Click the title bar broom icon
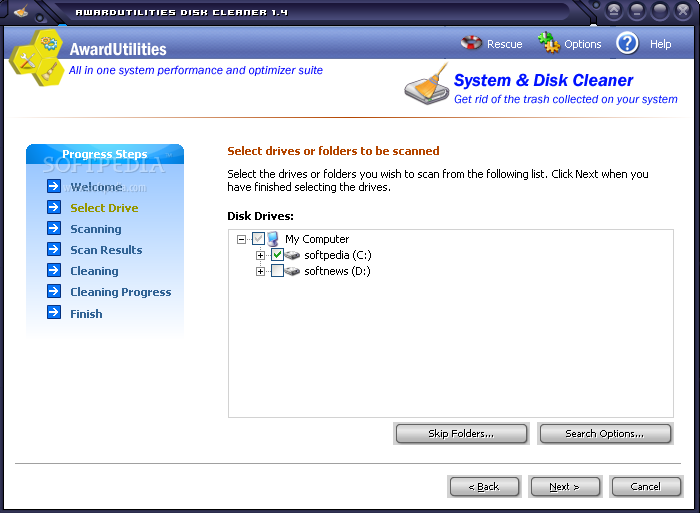Viewport: 700px width, 513px height. pos(21,11)
